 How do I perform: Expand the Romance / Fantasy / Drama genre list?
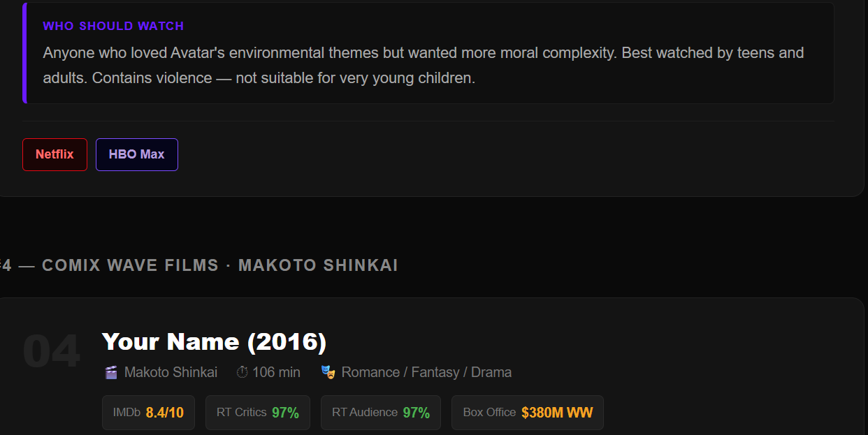[x=426, y=372]
